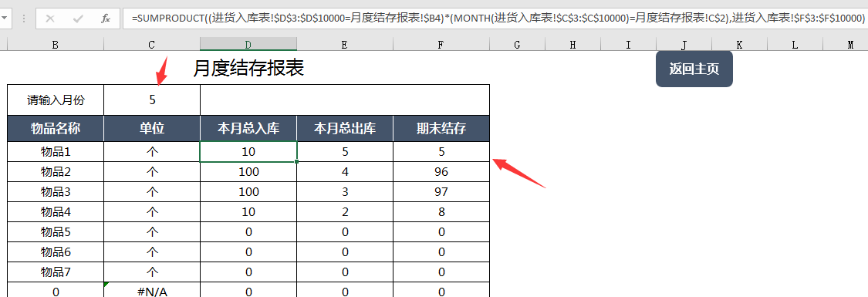The height and width of the screenshot is (297, 868).
Task: Select the 物品6 cell
Action: click(56, 252)
